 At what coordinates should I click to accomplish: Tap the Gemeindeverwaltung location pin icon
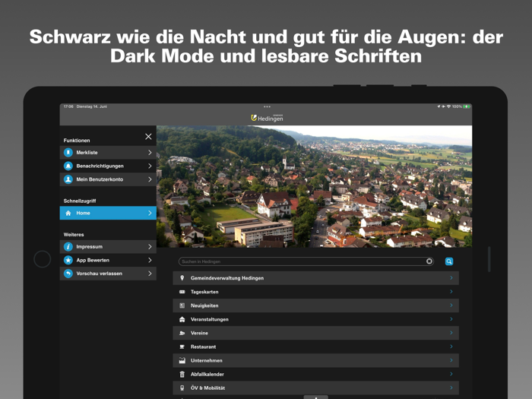(182, 278)
